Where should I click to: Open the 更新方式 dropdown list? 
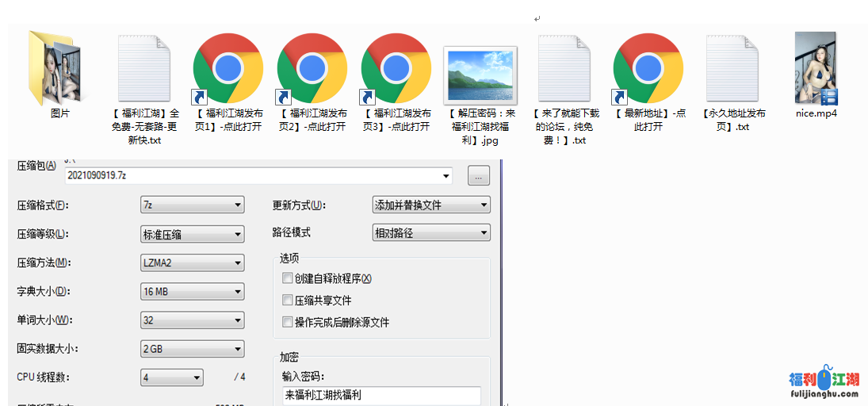(431, 205)
